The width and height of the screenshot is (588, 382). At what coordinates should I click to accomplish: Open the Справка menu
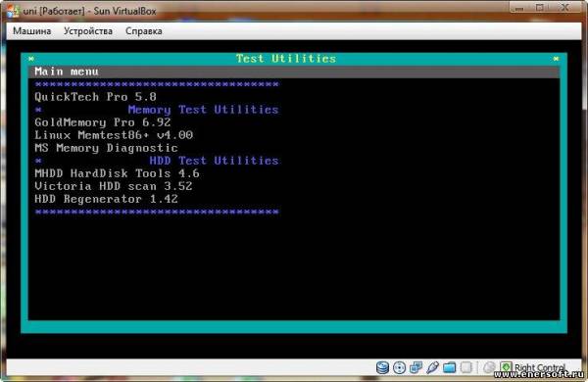(x=144, y=30)
